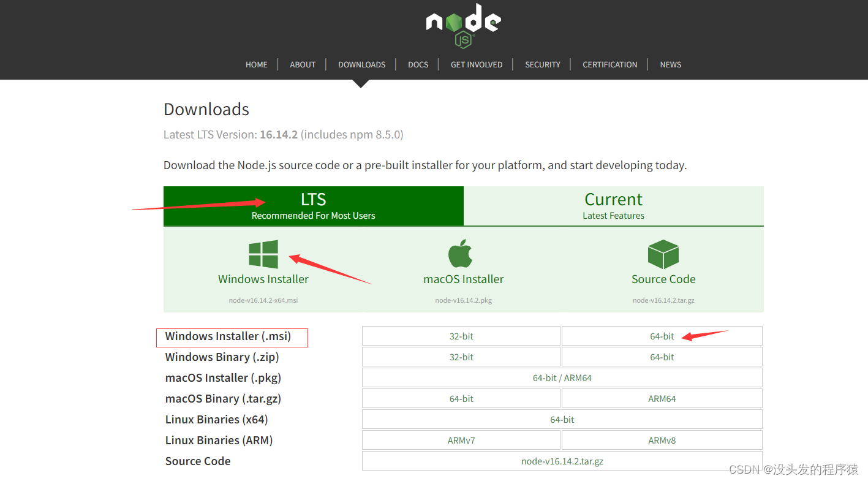Open the GET INVOLVED menu item
Viewport: 868px width, 481px height.
(x=477, y=64)
